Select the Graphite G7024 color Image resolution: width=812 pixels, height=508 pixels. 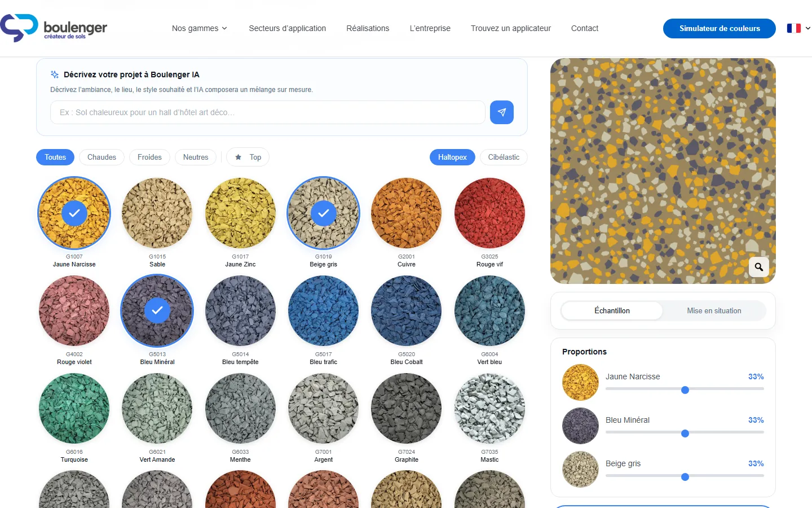pyautogui.click(x=407, y=409)
